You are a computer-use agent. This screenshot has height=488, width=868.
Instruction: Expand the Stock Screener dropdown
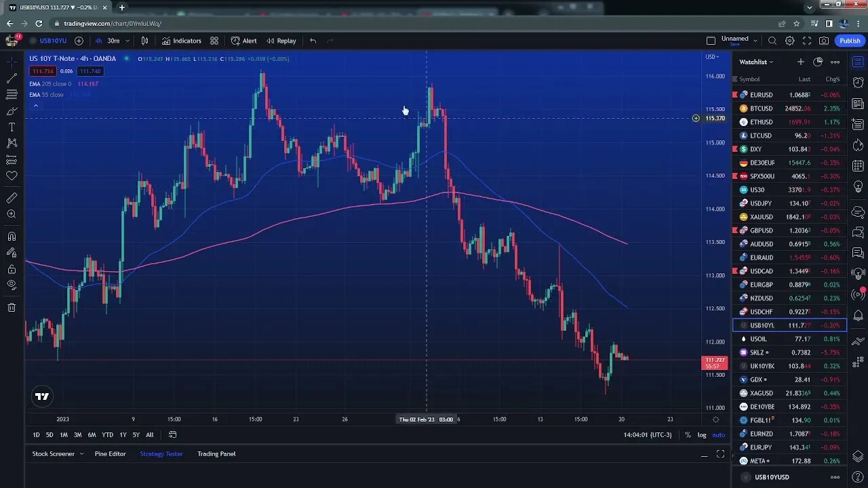pos(81,453)
